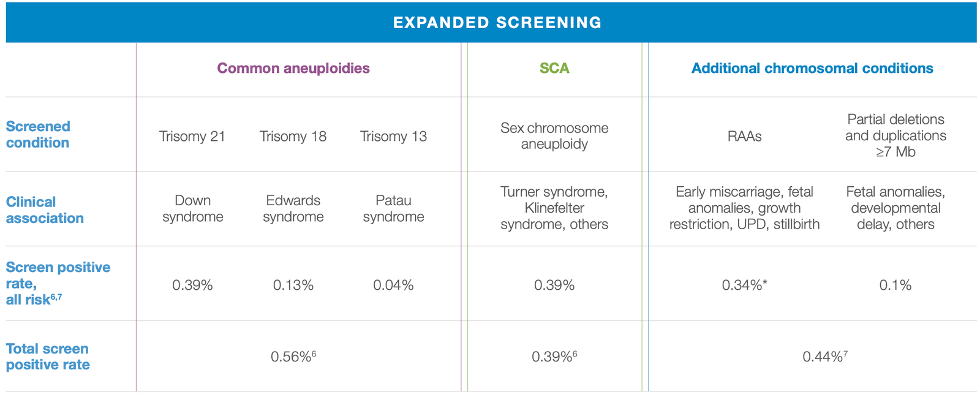
Task: Pick the Patau syndrome cell
Action: coord(393,208)
